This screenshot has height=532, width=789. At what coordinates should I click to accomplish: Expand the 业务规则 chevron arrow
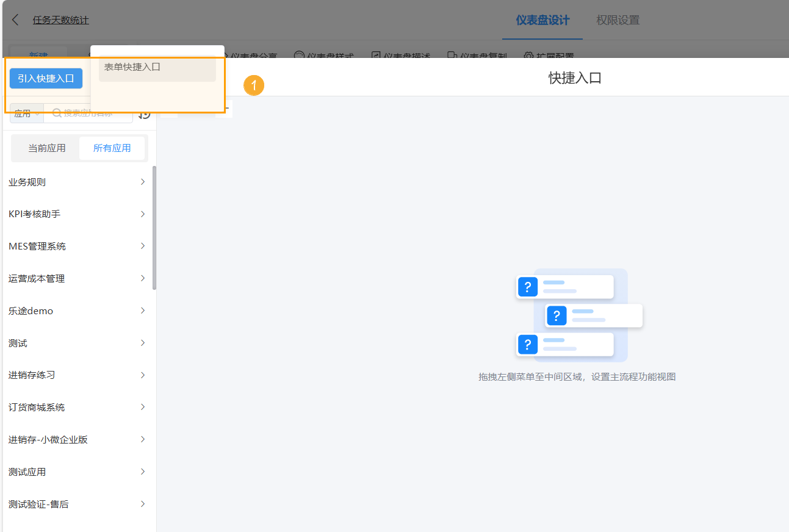click(x=143, y=182)
